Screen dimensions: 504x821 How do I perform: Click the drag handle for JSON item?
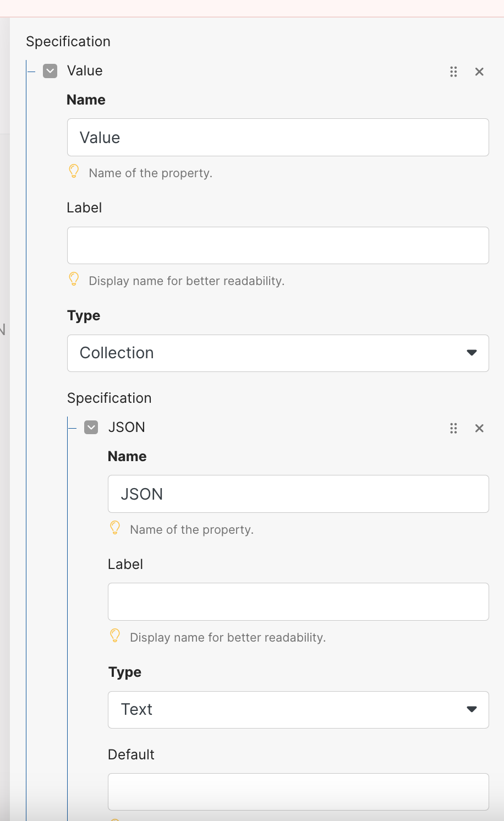453,428
